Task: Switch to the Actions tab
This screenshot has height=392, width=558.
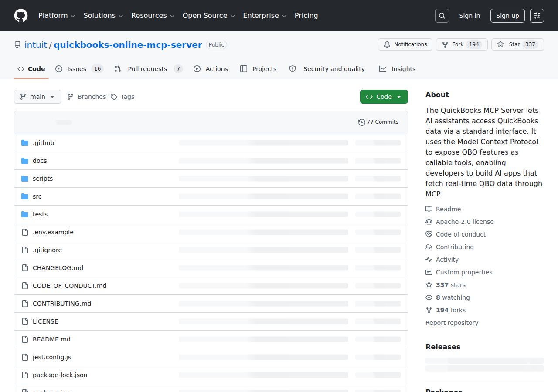Action: pyautogui.click(x=211, y=69)
